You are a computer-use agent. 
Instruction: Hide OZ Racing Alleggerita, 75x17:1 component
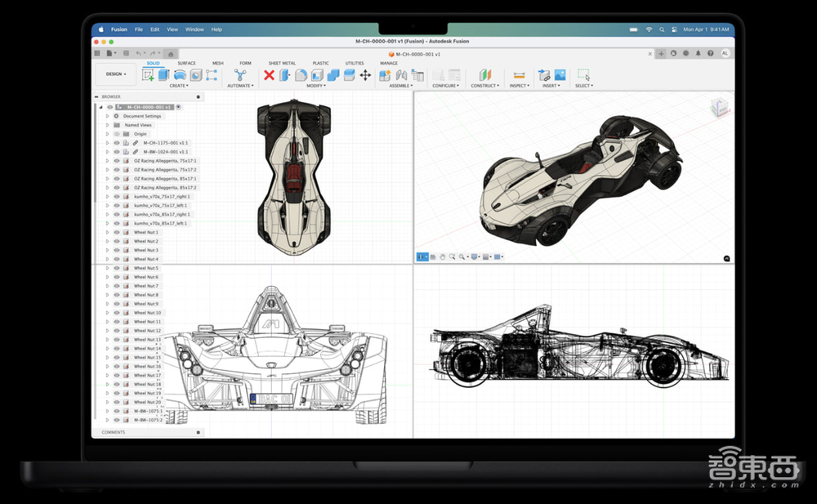[117, 161]
